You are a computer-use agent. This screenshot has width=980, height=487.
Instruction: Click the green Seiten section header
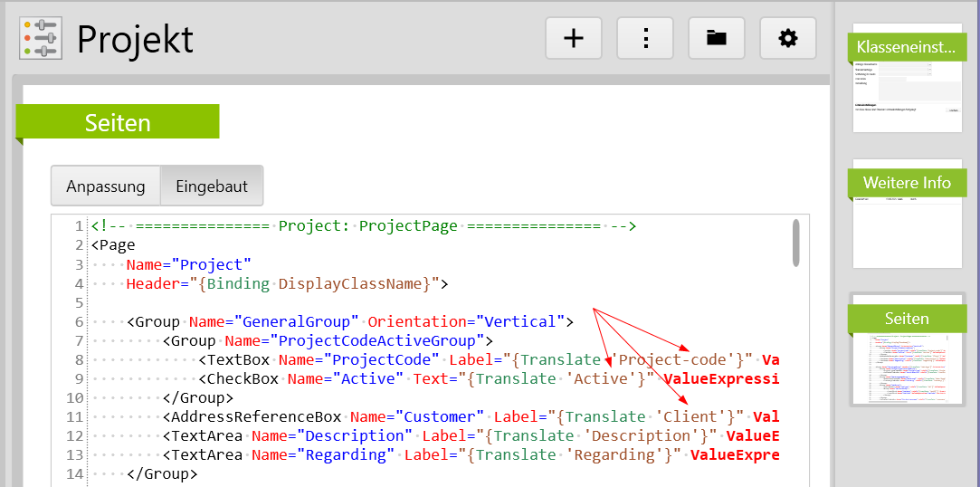[118, 123]
